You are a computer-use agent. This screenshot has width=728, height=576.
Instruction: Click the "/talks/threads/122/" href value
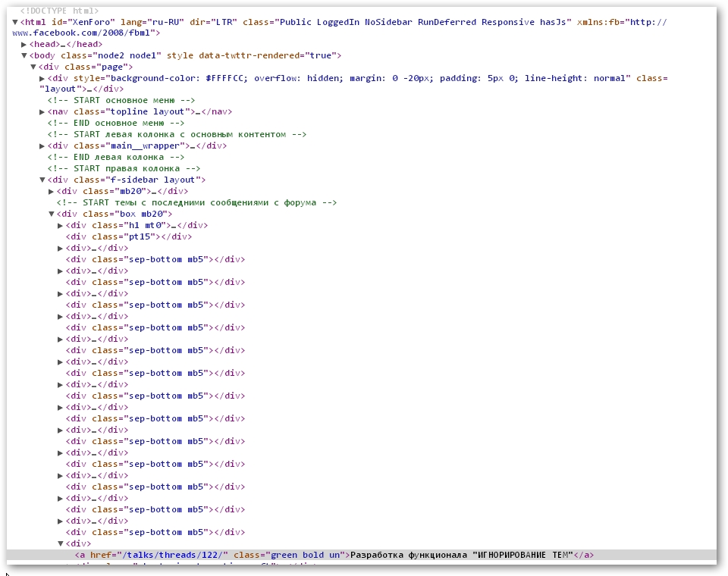click(185, 555)
